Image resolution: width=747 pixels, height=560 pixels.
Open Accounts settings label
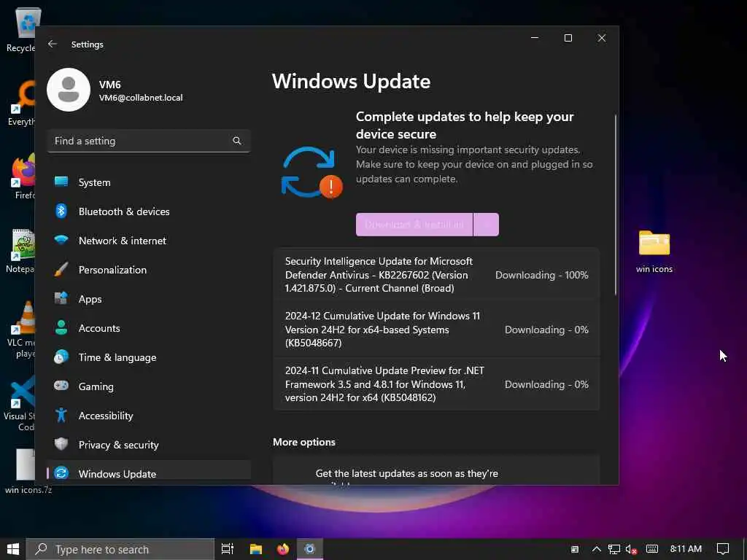(x=99, y=328)
